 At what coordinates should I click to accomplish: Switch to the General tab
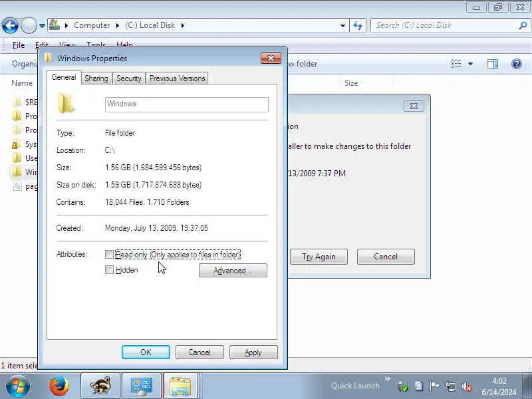[x=64, y=77]
